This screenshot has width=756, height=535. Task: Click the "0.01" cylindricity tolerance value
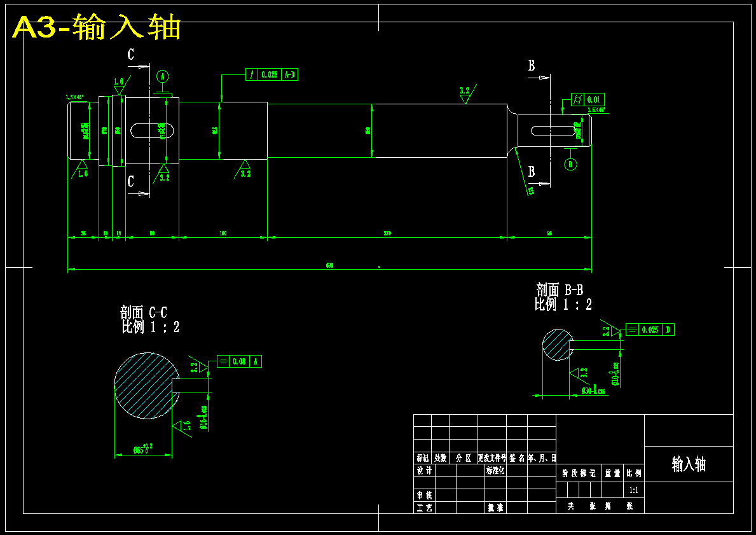(x=593, y=100)
